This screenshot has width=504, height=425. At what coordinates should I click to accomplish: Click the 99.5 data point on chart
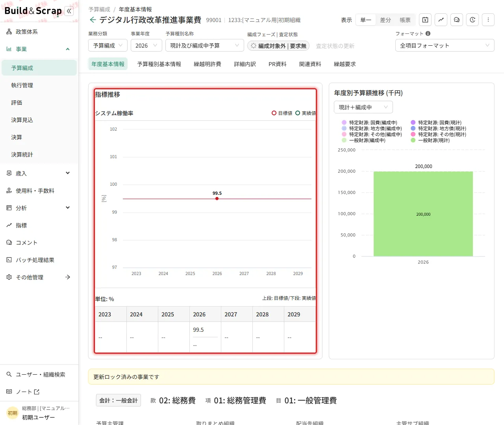(x=217, y=199)
